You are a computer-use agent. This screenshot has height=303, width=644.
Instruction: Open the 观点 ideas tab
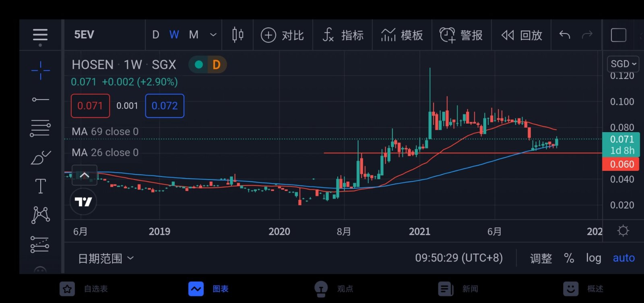point(333,289)
